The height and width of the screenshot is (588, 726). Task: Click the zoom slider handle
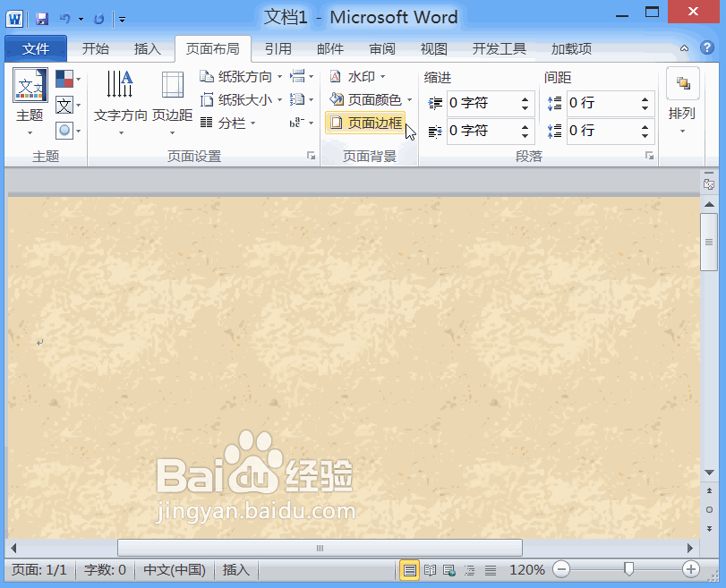point(628,569)
